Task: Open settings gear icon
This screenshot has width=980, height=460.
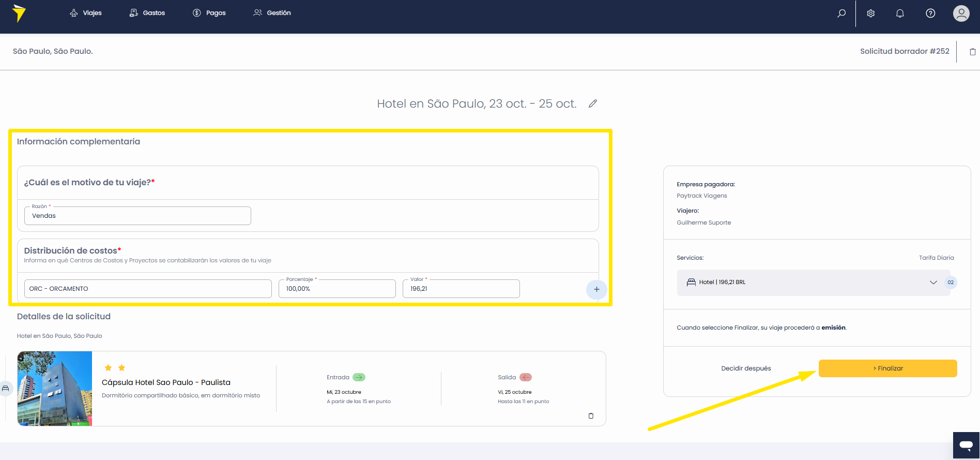Action: coord(871,13)
